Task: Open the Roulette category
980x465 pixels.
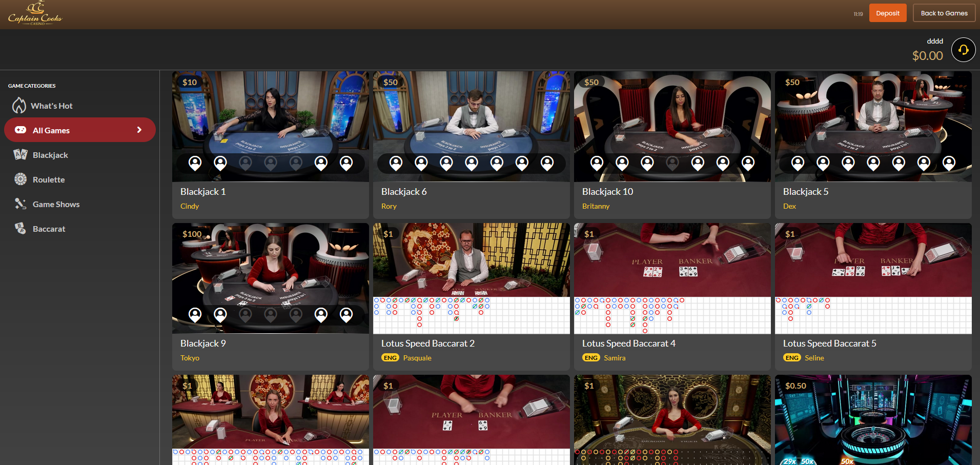Action: (80, 179)
